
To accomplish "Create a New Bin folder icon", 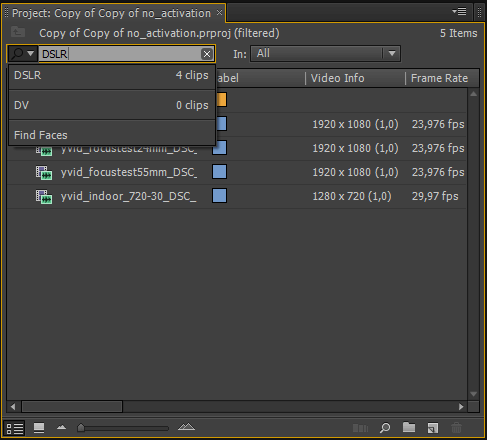I will click(409, 427).
